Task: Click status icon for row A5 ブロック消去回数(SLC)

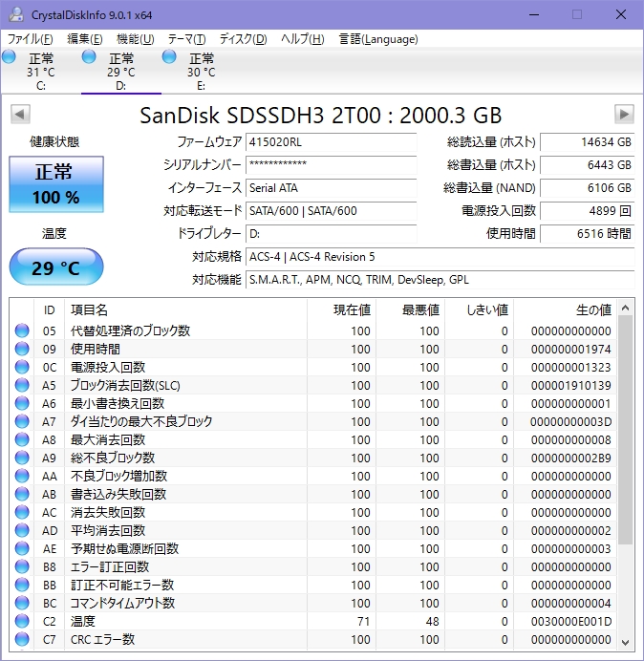Action: coord(22,385)
